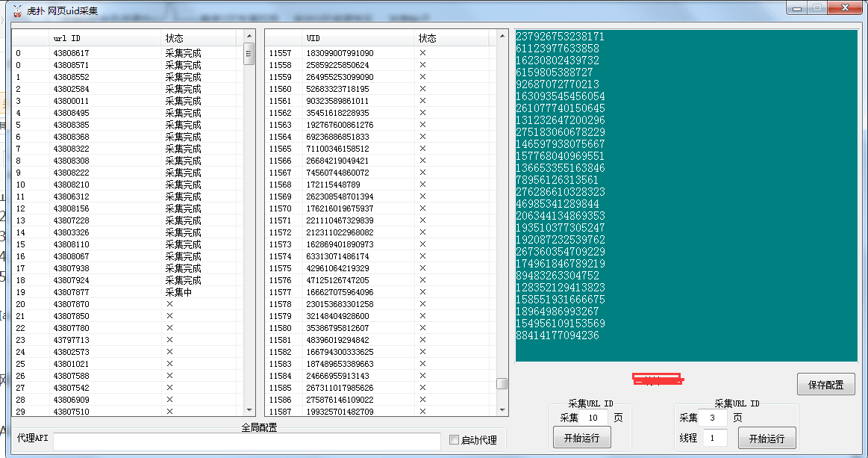
Task: Select url ID row 43806909
Action: 128,400
